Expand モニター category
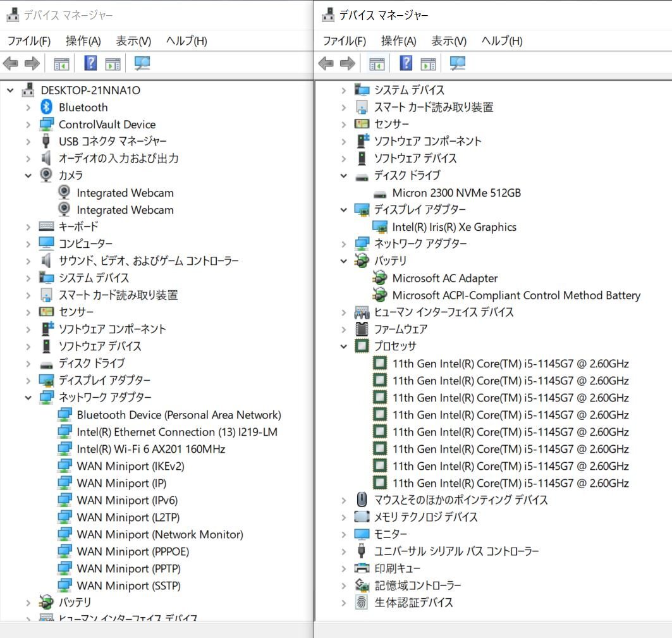672x638 pixels. click(344, 534)
